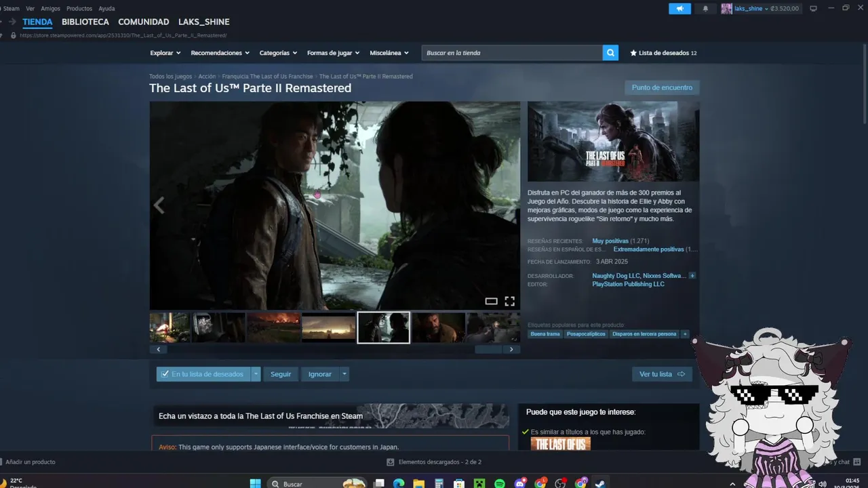Open The Last of Us Franchise banner
Viewport: 868px width, 488px height.
tap(330, 416)
